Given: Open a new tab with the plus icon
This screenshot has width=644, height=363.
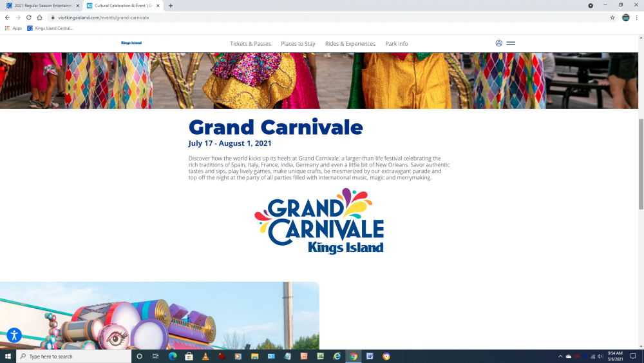Looking at the screenshot, I should click(x=171, y=6).
